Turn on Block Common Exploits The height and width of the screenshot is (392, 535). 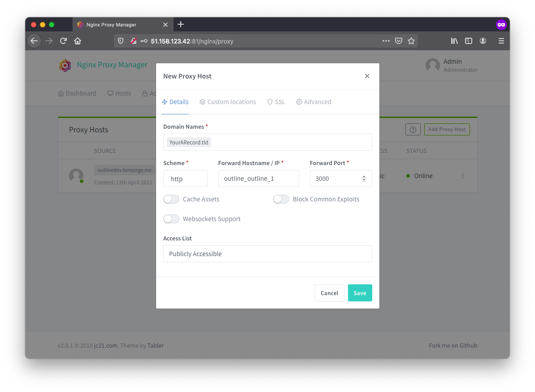281,199
